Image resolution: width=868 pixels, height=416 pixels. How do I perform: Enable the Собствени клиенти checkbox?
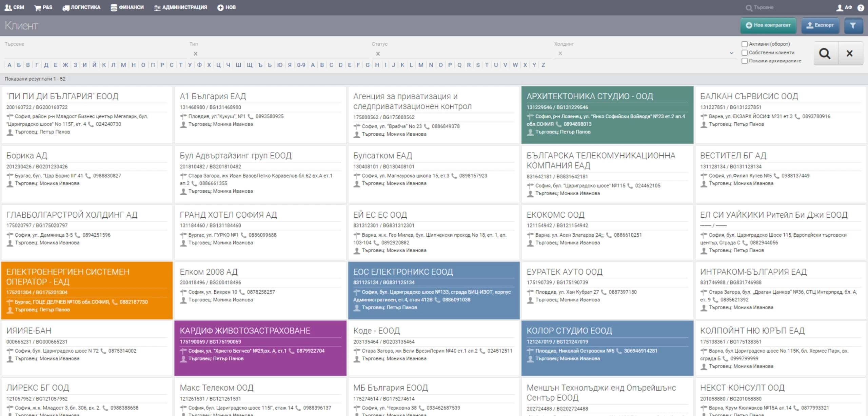coord(745,53)
